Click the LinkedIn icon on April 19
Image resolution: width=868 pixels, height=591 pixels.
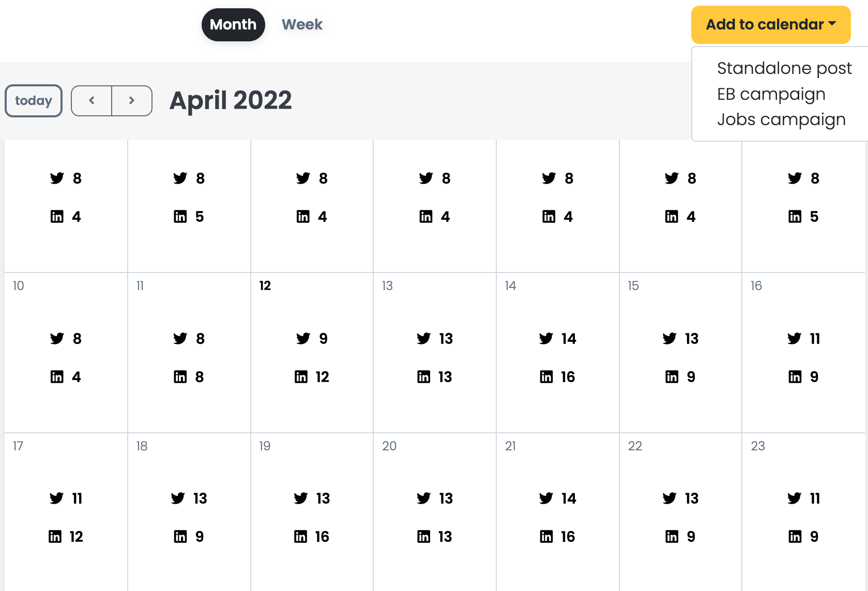(301, 537)
